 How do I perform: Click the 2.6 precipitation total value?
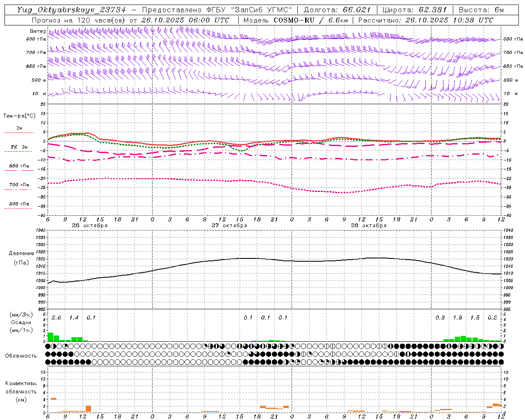pos(56,318)
